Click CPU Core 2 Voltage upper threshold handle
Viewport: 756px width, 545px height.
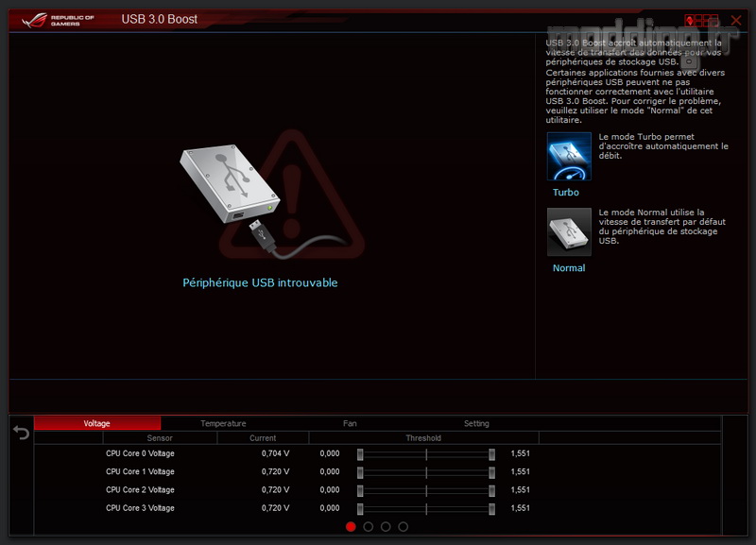point(491,490)
